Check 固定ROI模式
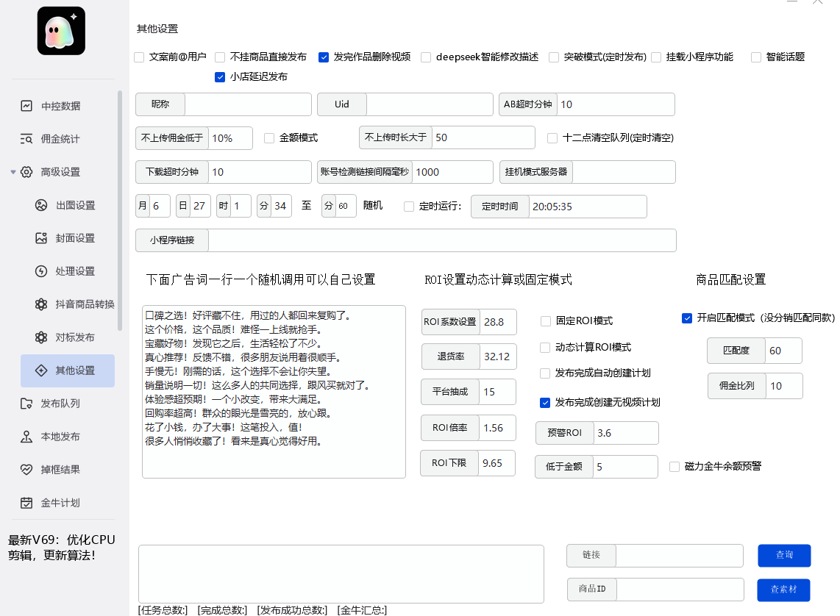The height and width of the screenshot is (616, 840). point(546,321)
